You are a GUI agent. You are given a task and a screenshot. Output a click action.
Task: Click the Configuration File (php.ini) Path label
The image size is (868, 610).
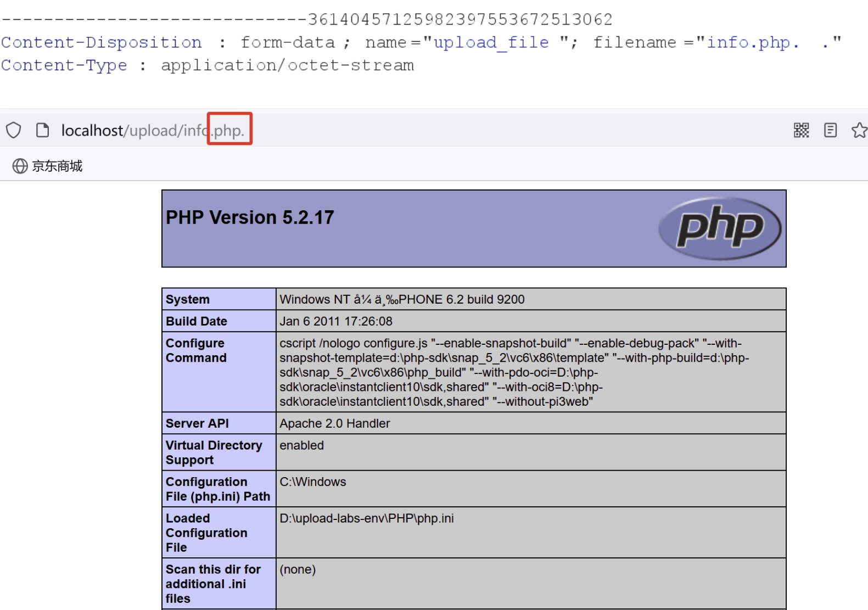point(218,489)
